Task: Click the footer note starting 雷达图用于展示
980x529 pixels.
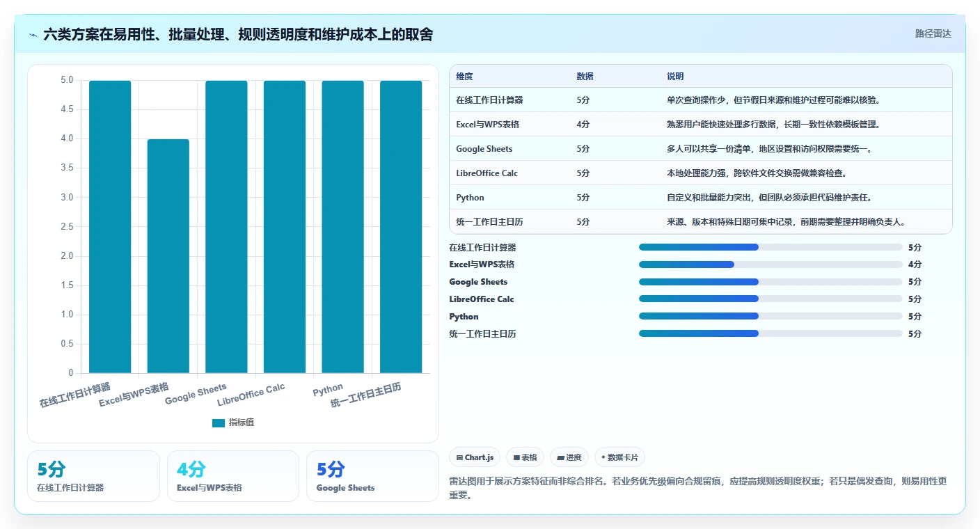Action: click(x=700, y=488)
